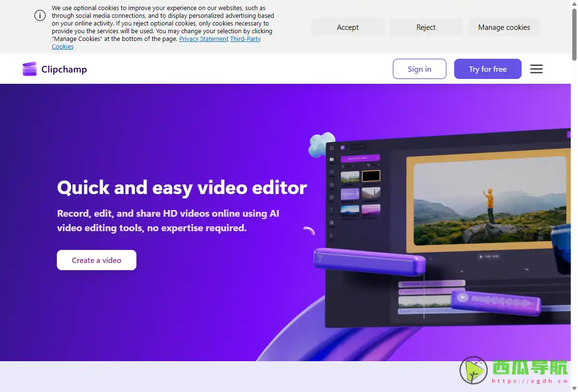Sign in to Clipchamp
578x392 pixels.
(419, 69)
